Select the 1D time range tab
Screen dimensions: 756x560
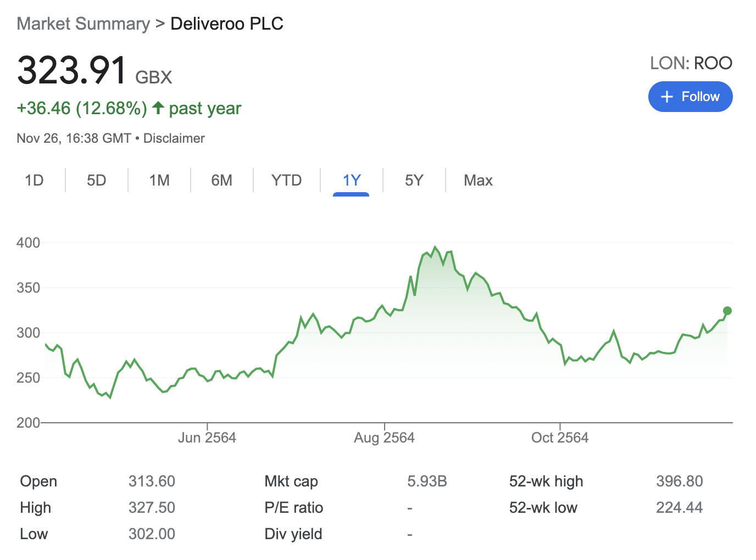(33, 180)
